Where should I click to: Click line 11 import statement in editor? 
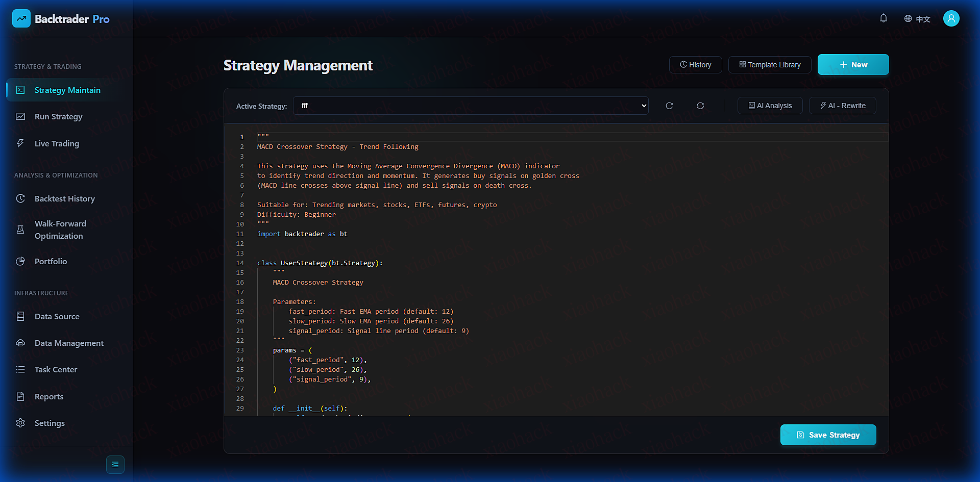pos(302,234)
